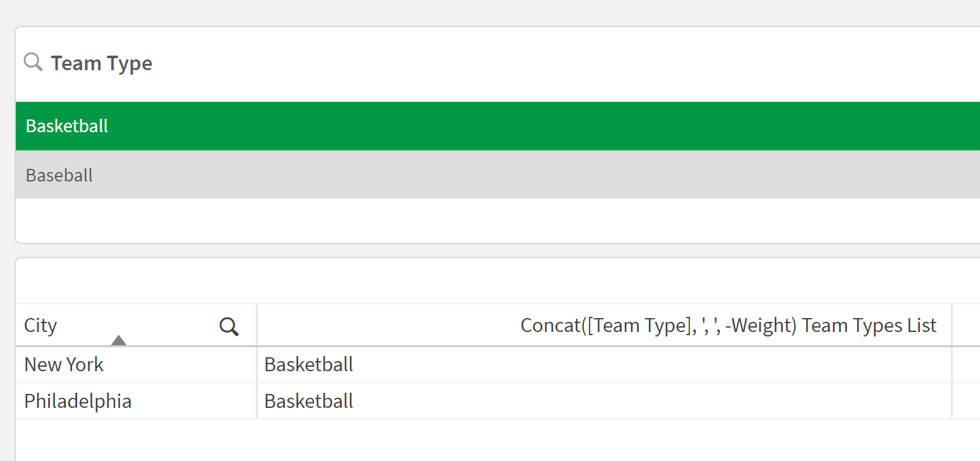This screenshot has width=980, height=461.
Task: Click the sort arrow under City header
Action: pos(119,341)
